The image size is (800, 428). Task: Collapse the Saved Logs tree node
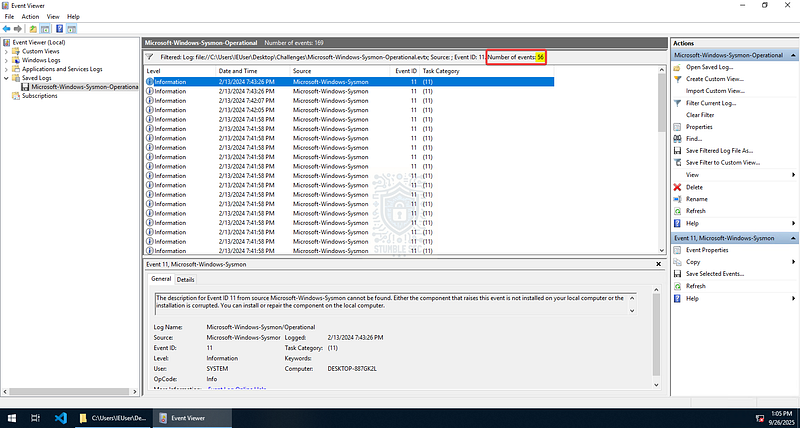pyautogui.click(x=6, y=78)
